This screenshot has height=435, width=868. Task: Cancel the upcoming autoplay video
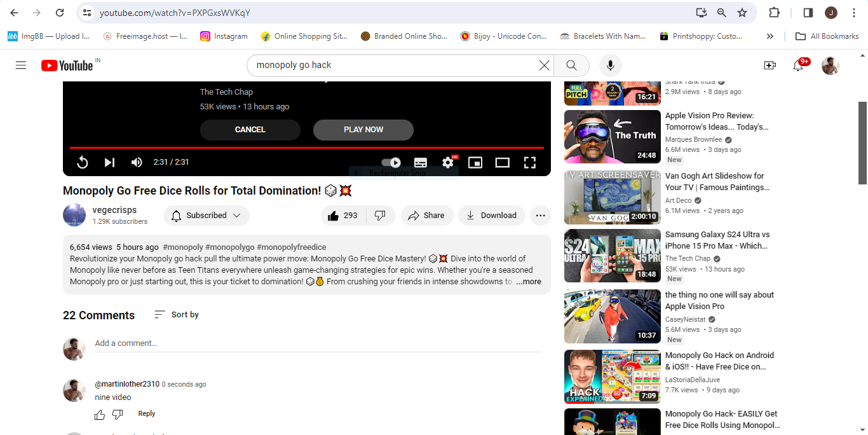tap(250, 130)
